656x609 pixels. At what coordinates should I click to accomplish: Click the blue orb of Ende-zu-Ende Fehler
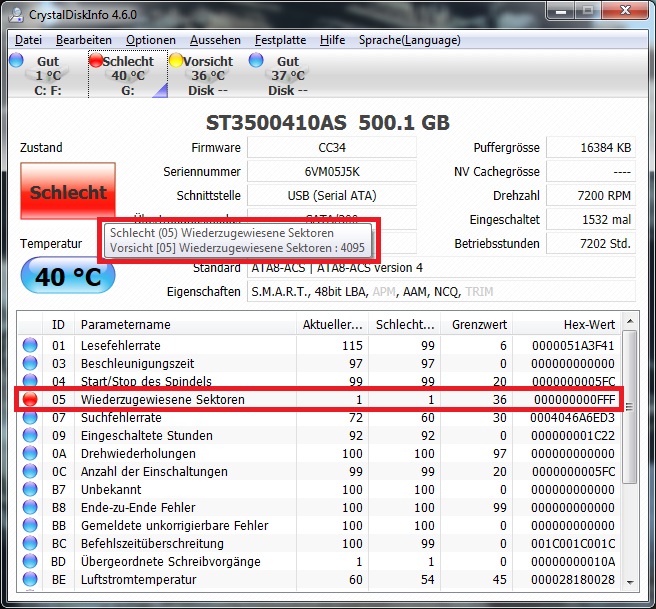pos(30,507)
